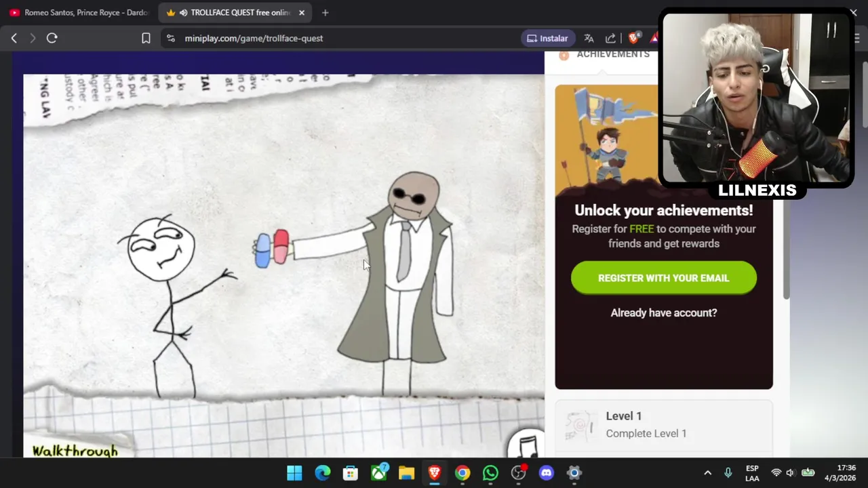
Task: Open the Xbox app from taskbar
Action: [x=378, y=473]
